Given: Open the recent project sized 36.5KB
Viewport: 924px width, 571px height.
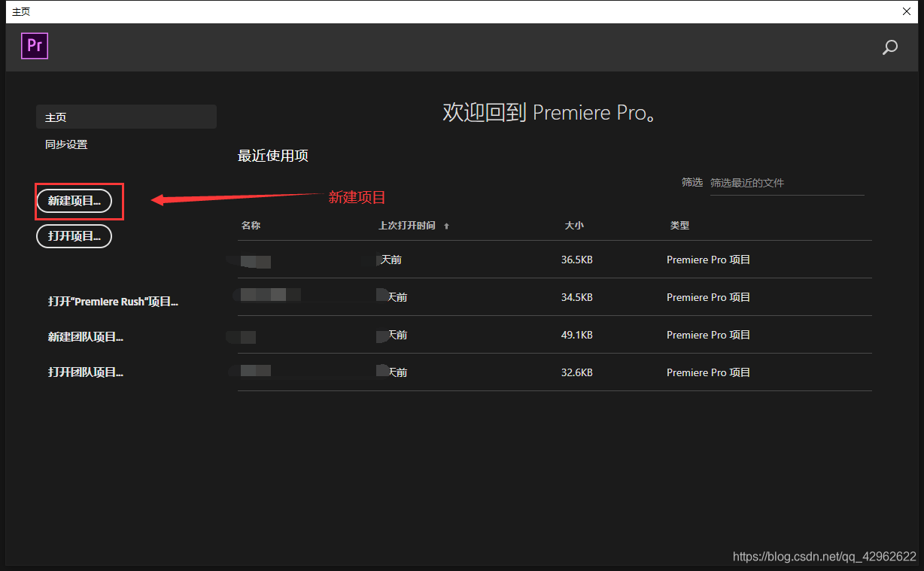Looking at the screenshot, I should [x=555, y=260].
